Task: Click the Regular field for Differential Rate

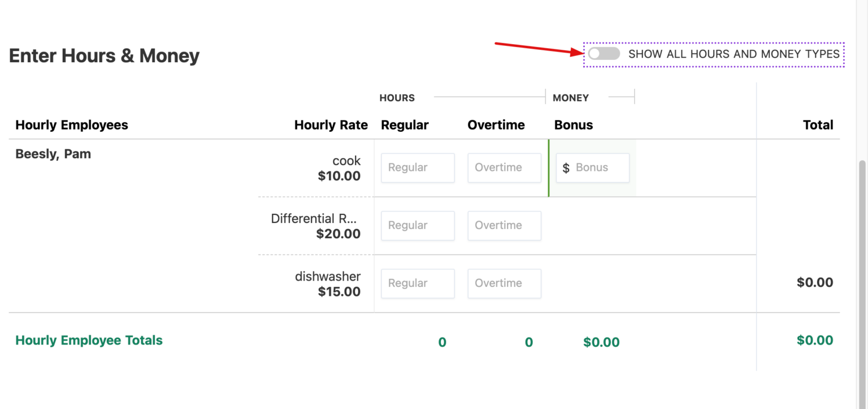Action: click(418, 225)
